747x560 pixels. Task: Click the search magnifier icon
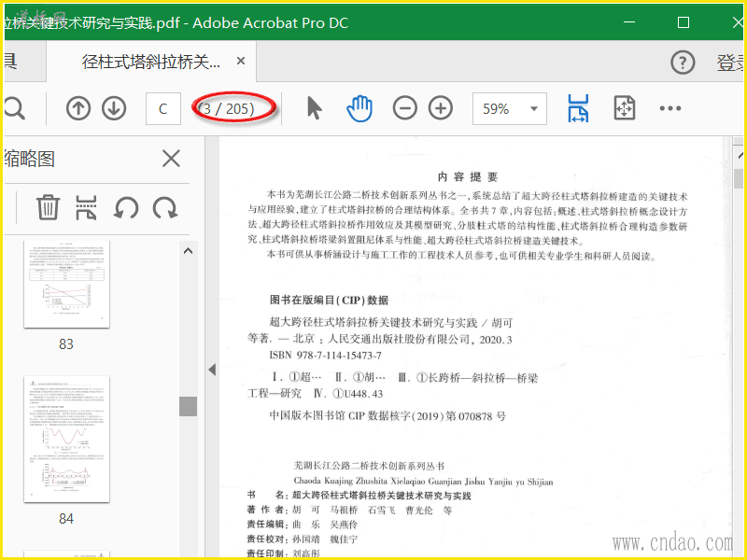click(13, 108)
